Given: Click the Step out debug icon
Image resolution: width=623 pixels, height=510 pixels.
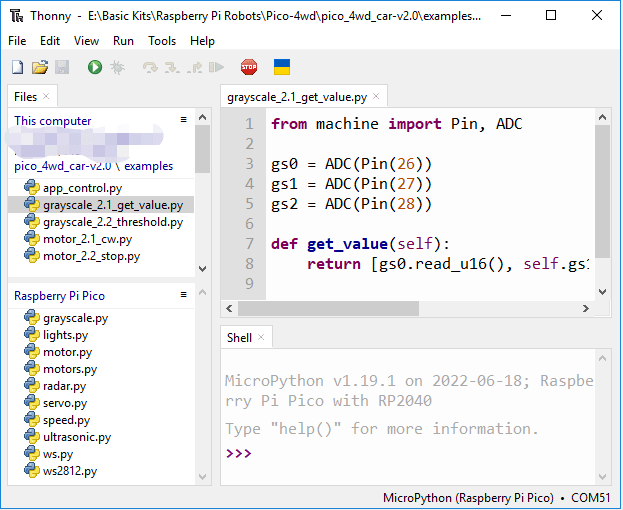Looking at the screenshot, I should point(194,68).
